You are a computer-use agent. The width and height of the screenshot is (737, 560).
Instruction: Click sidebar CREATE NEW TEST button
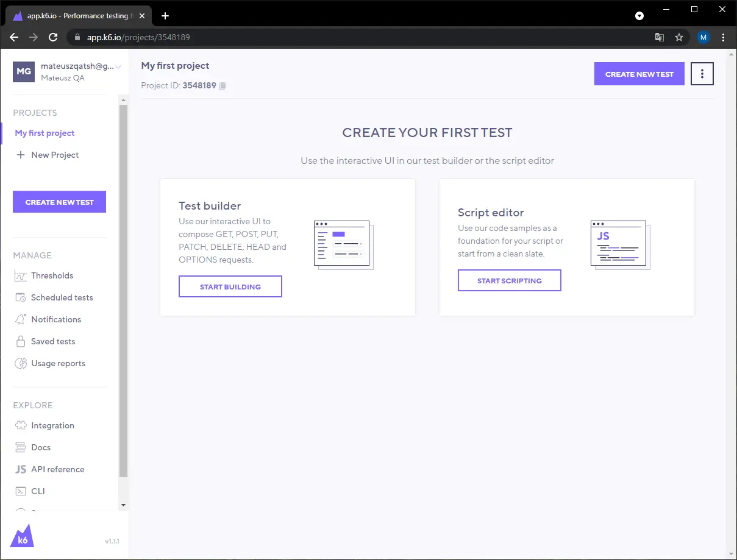(x=59, y=202)
